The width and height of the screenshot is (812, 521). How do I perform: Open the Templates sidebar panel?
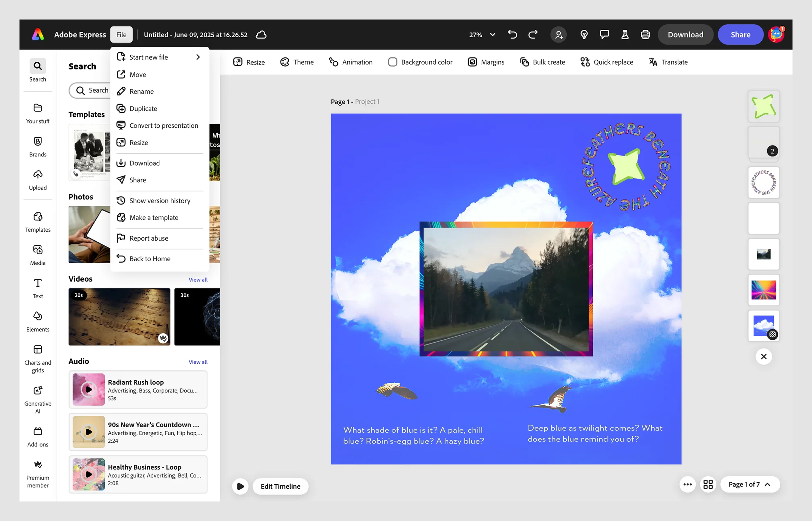coord(38,222)
